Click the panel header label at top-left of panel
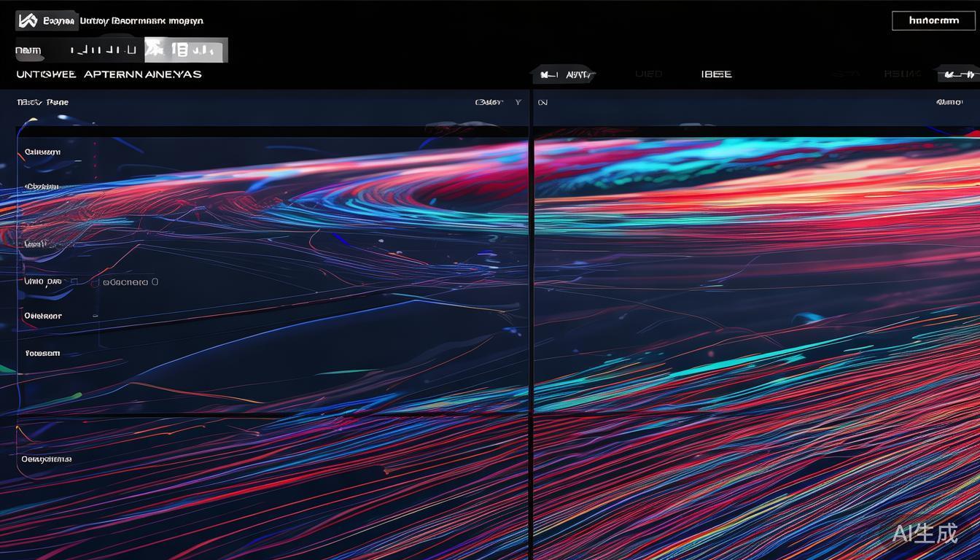This screenshot has height=560, width=980. 42,103
